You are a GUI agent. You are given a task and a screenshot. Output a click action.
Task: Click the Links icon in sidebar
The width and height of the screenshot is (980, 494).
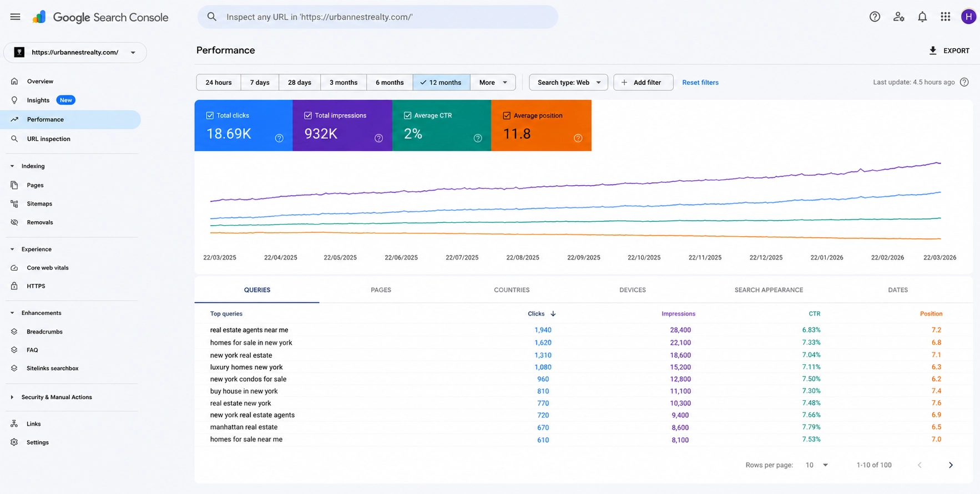click(x=14, y=424)
